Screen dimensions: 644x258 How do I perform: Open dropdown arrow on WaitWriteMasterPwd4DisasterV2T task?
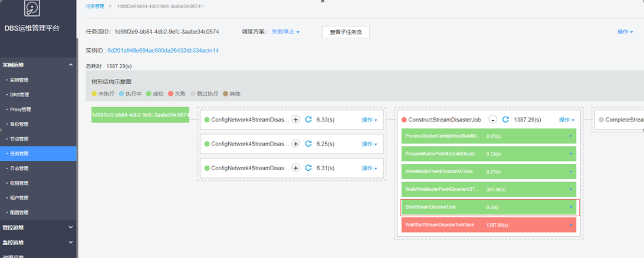571,190
